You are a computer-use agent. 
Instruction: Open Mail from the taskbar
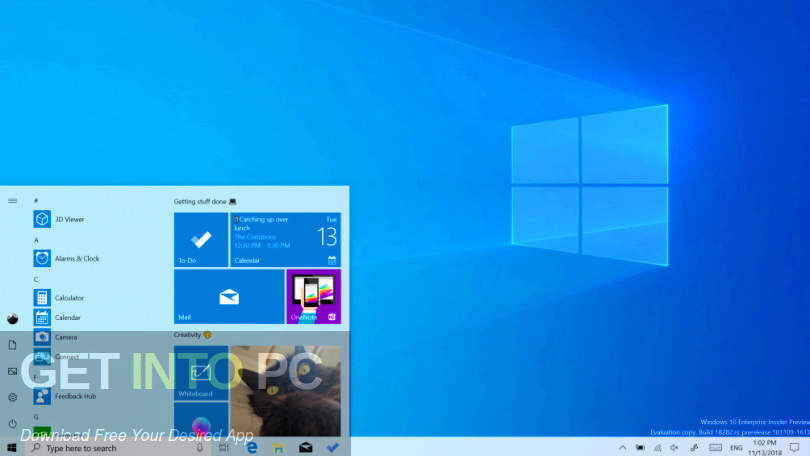tap(306, 447)
